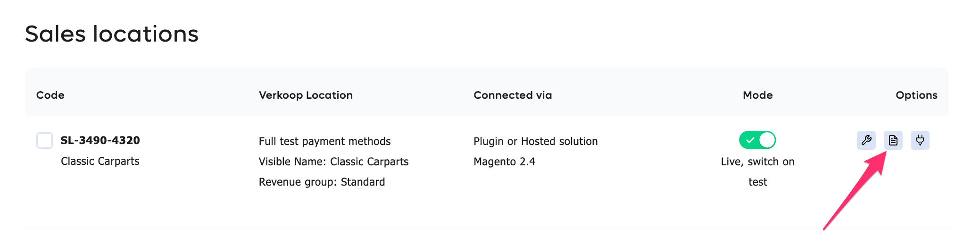Click the Sales locations page heading
Viewport: 980px width, 239px height.
pos(112,34)
